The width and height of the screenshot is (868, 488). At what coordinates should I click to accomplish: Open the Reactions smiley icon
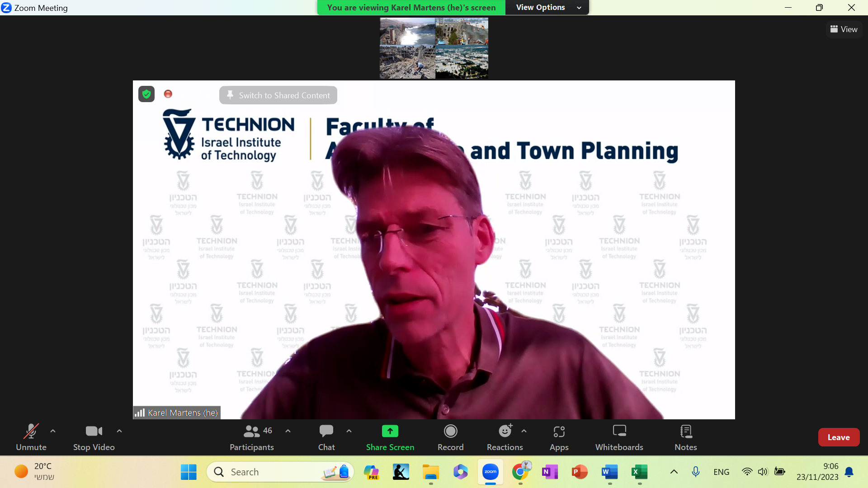(505, 432)
